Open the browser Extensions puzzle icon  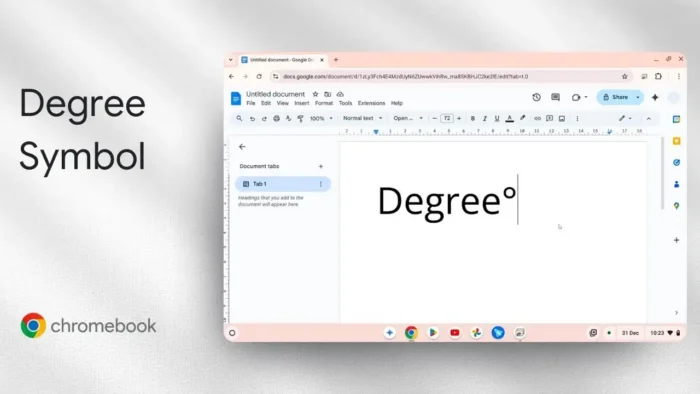tap(658, 77)
